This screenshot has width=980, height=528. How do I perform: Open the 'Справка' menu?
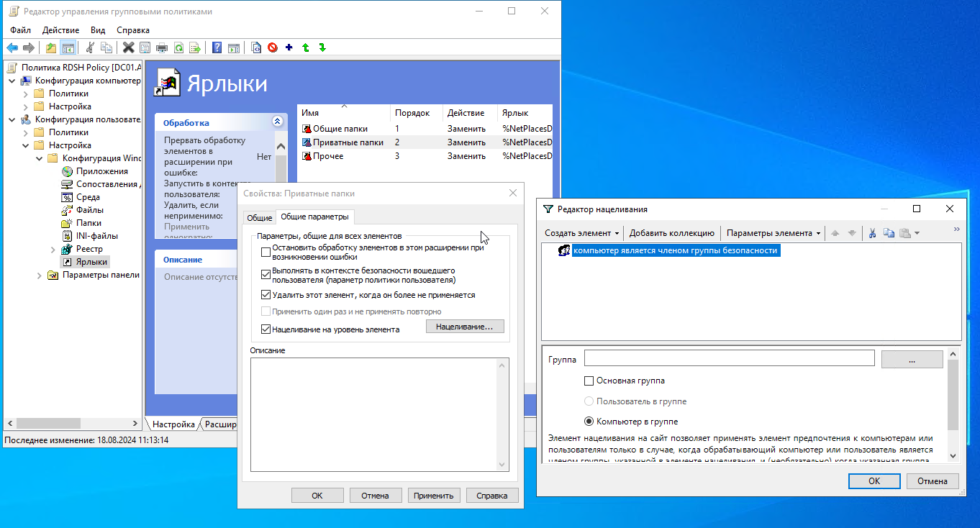(133, 30)
